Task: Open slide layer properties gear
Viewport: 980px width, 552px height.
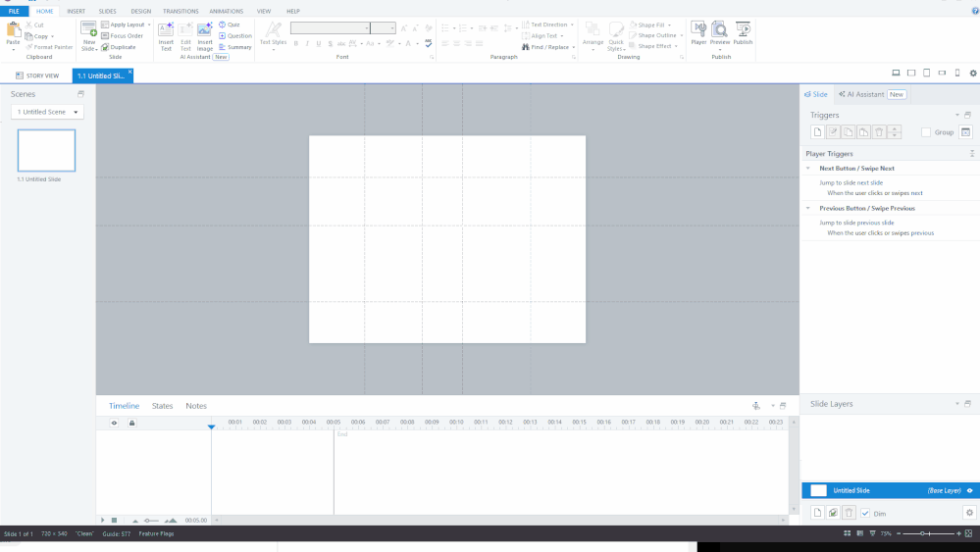Action: pyautogui.click(x=969, y=513)
